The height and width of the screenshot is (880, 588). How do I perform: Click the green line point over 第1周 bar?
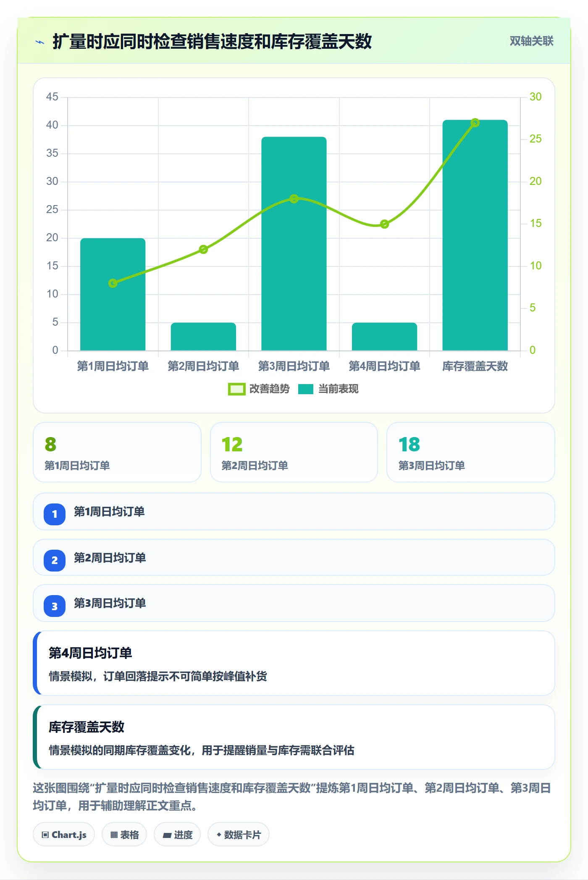[113, 283]
